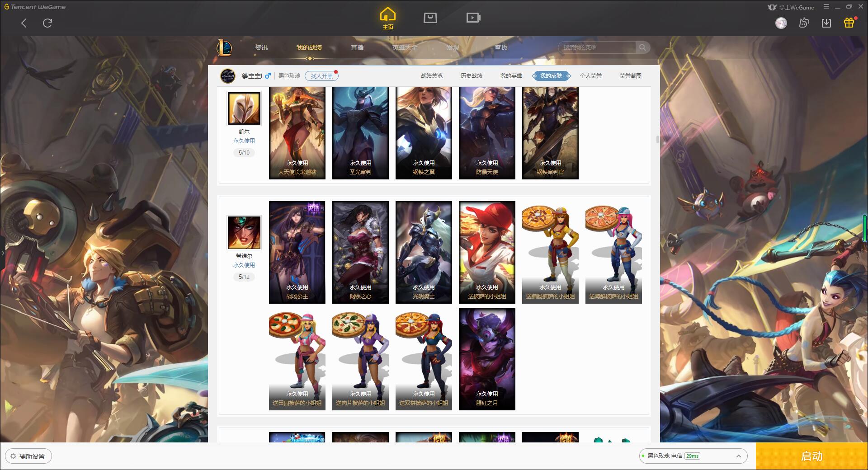Select the 我的皮肤 sub-tab
Screen dimensions: 868x470
[x=551, y=76]
